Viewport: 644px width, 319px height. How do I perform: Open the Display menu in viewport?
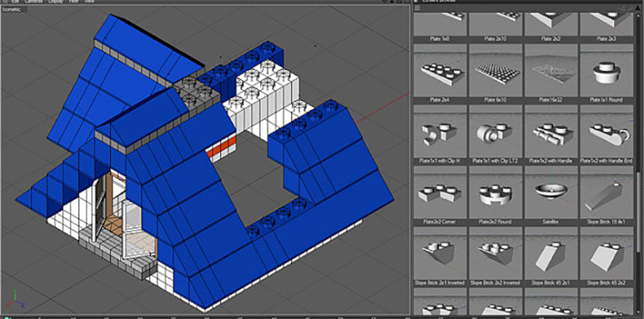57,2
